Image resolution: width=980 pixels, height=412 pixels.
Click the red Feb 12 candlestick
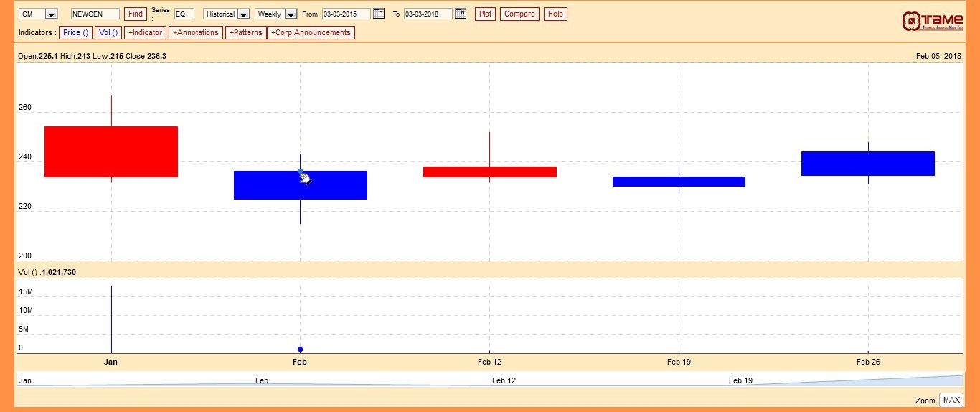[489, 172]
